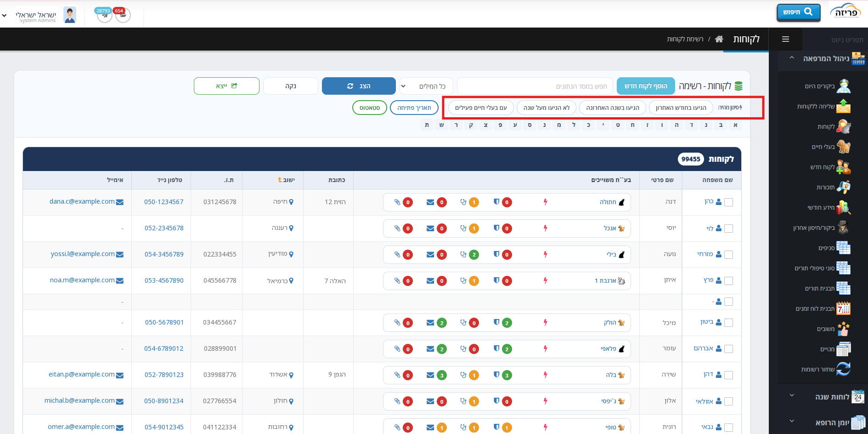The height and width of the screenshot is (434, 868).
Task: Open user account dropdown arrow
Action: click(4, 15)
